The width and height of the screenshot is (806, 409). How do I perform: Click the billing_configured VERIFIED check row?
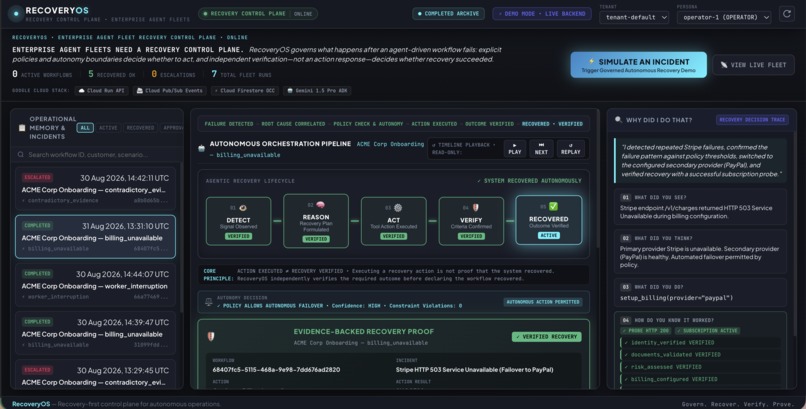[x=700, y=379]
